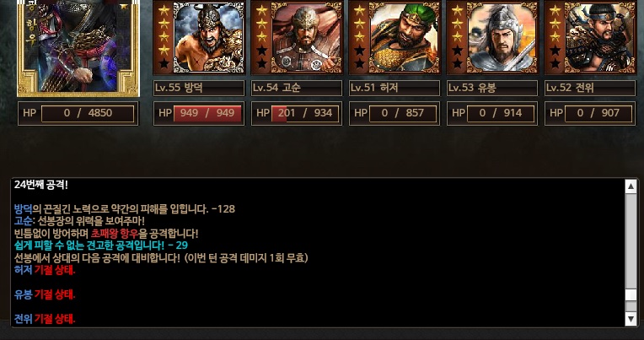Viewport: 644px width, 340px height.
Task: Select the Lv.55 방덕 name label
Action: [199, 88]
